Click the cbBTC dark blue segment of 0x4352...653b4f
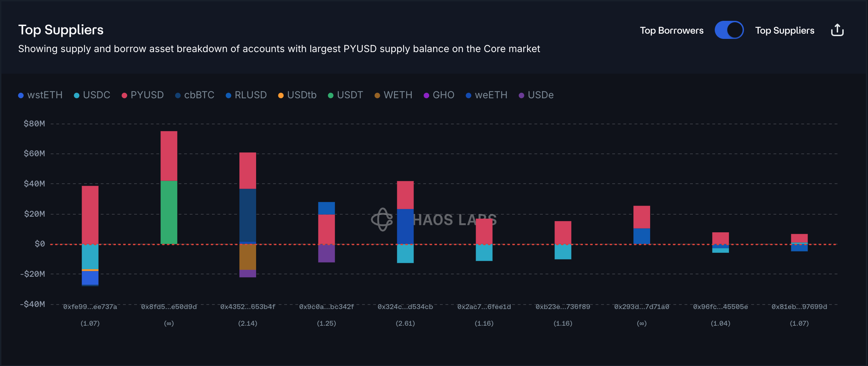The height and width of the screenshot is (366, 868). click(x=248, y=215)
